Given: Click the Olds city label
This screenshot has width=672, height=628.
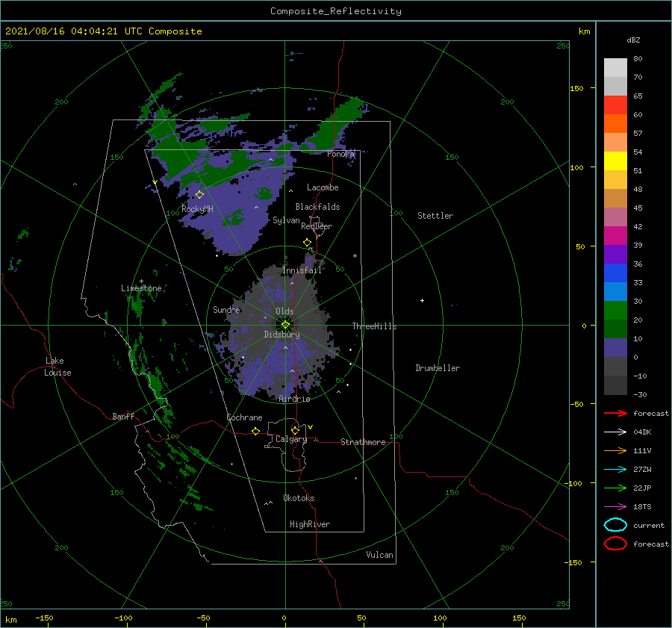Looking at the screenshot, I should click(284, 311).
